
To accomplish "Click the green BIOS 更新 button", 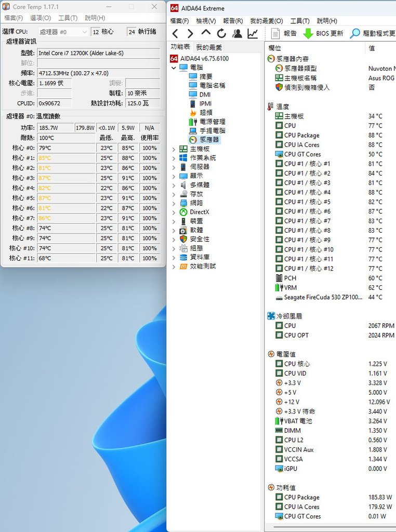I will coord(323,33).
